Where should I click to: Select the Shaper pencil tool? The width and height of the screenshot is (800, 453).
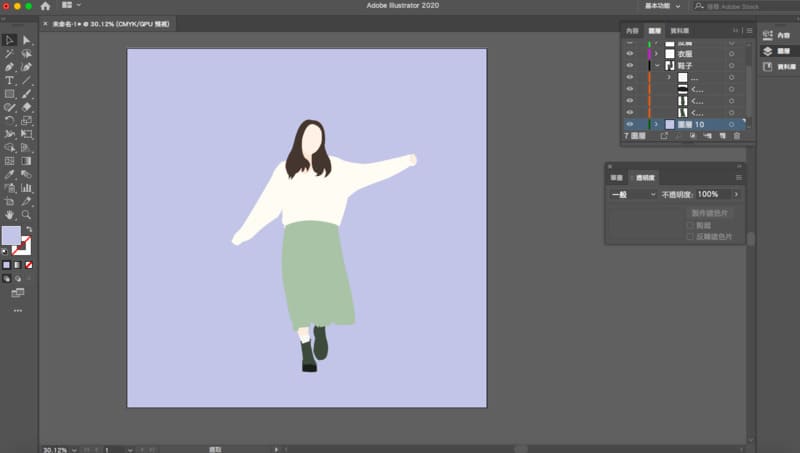click(x=9, y=107)
